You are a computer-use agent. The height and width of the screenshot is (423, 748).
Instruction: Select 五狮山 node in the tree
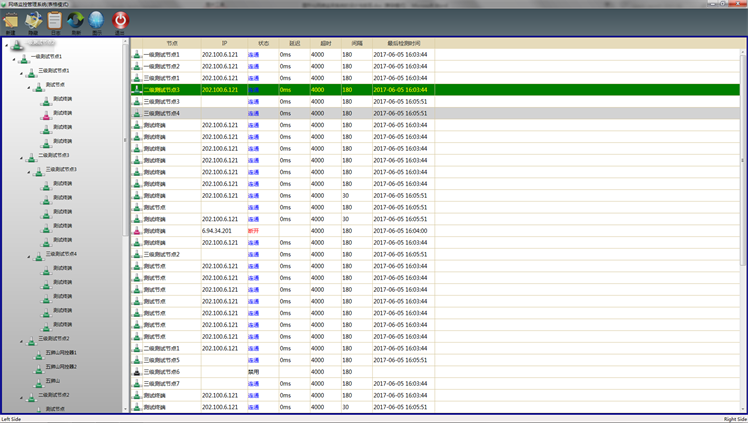click(54, 381)
